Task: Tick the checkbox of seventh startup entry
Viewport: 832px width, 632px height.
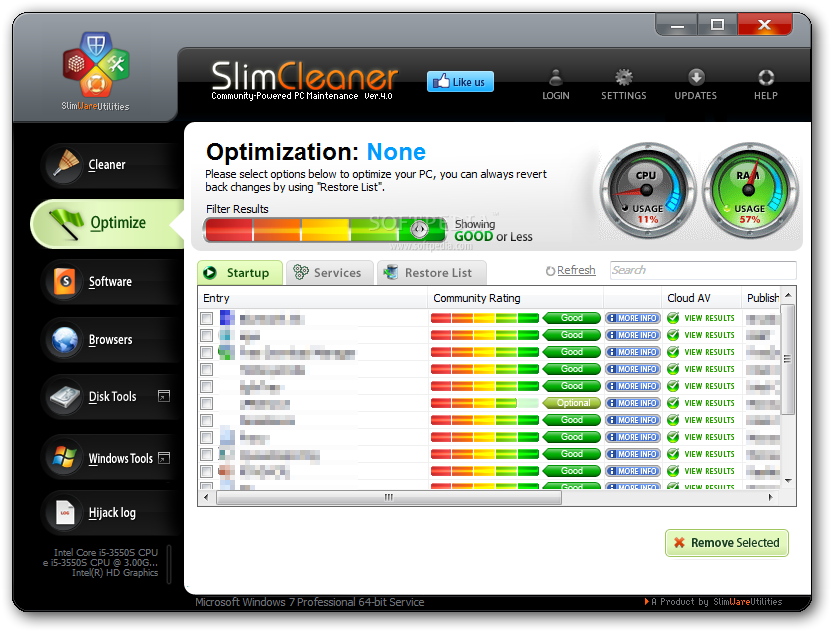Action: [x=207, y=420]
